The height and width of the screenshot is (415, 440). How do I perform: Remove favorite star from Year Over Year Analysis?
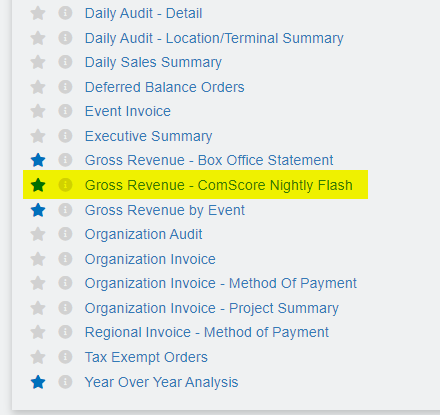pyautogui.click(x=38, y=382)
